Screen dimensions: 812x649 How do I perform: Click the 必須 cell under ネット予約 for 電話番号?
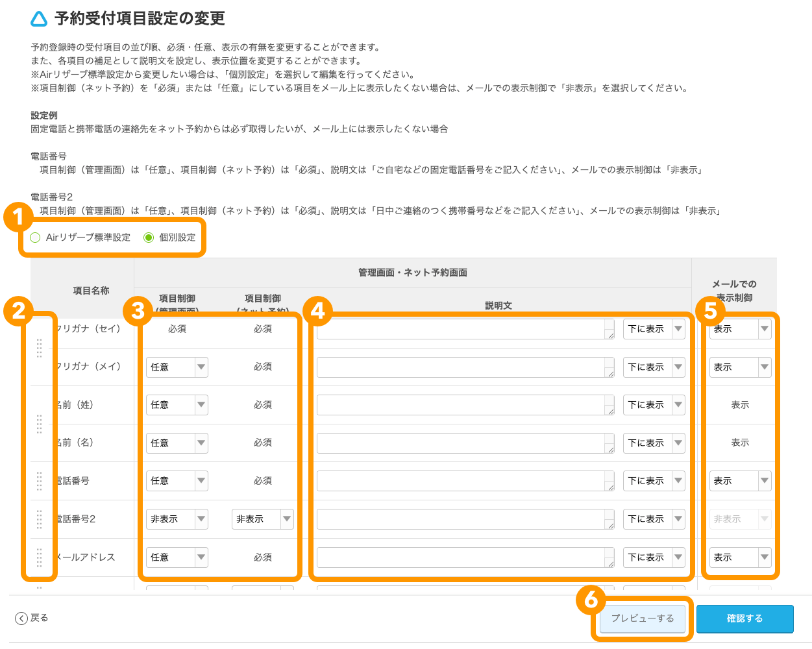coord(263,481)
